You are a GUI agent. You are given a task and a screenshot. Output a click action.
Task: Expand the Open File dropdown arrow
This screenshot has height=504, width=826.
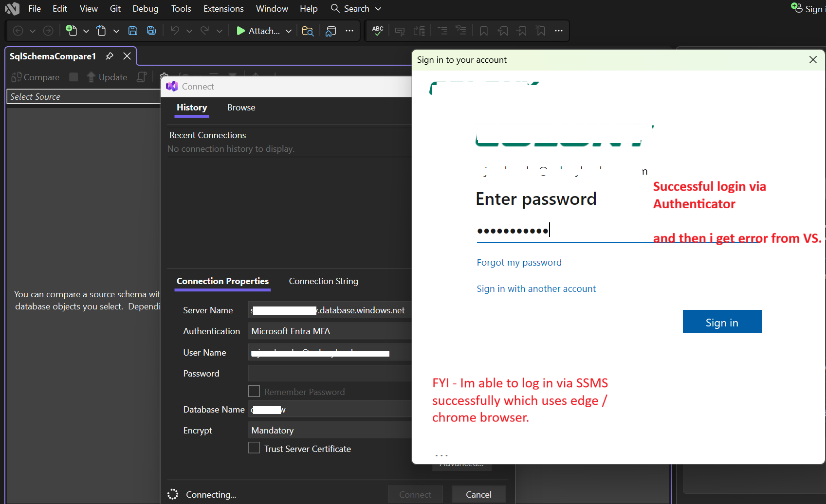(x=116, y=31)
